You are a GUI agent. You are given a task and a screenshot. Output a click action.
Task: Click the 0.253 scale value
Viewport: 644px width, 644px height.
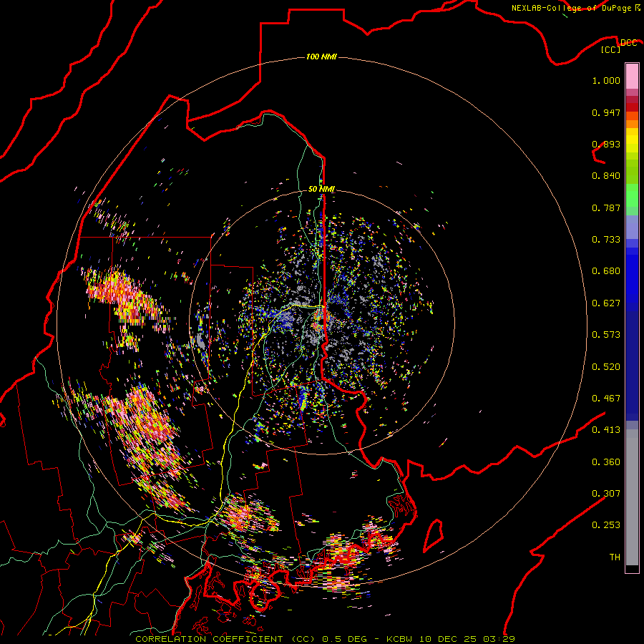(x=606, y=525)
